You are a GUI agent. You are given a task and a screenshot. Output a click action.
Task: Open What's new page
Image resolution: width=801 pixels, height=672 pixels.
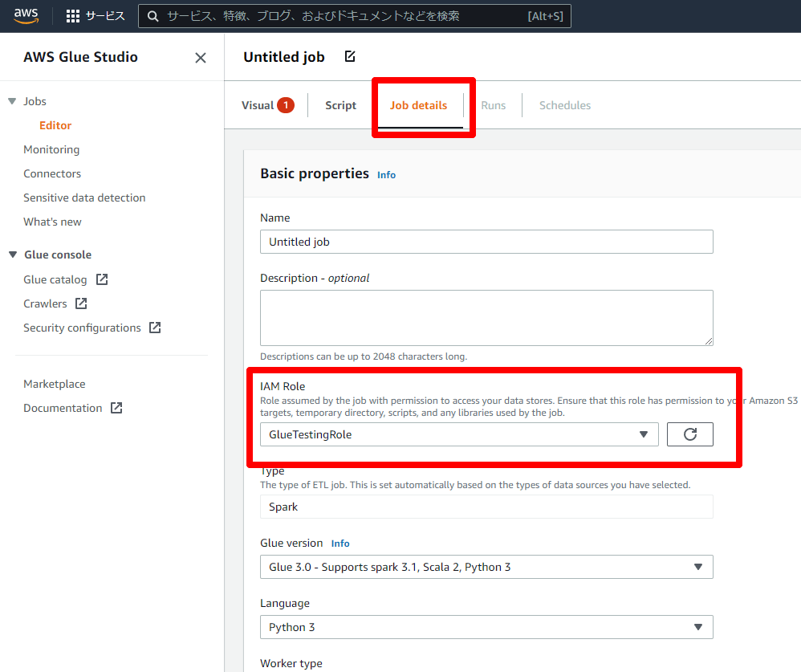pos(52,222)
